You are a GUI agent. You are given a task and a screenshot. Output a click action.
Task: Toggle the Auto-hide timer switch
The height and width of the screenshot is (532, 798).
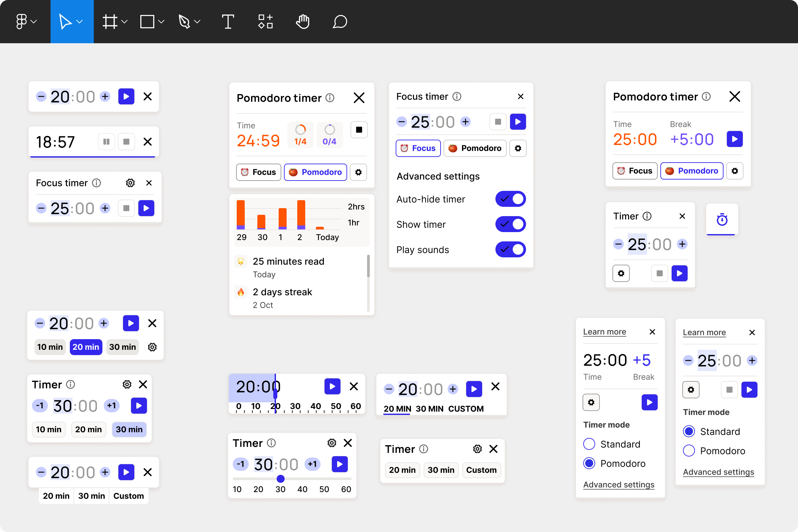510,199
